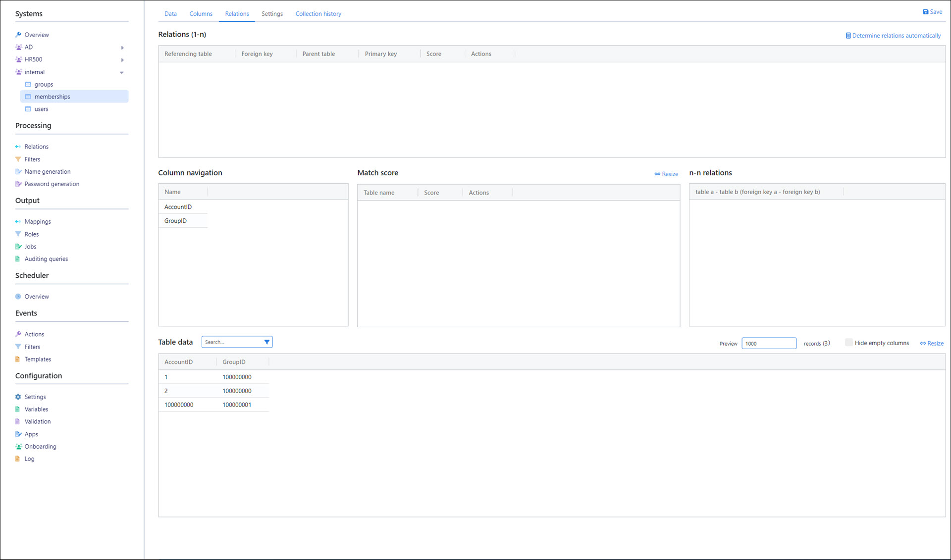Viewport: 951px width, 560px height.
Task: Collapse the internal system node
Action: (x=122, y=73)
